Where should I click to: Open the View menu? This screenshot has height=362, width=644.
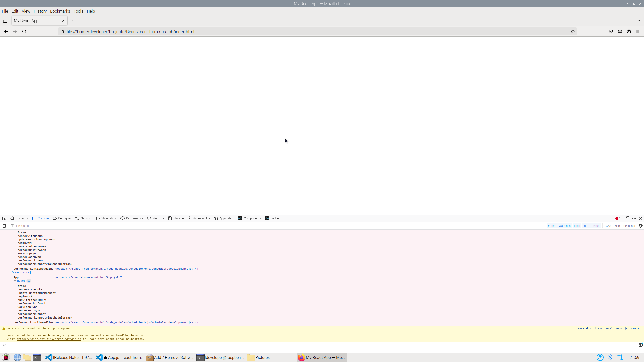[26, 11]
